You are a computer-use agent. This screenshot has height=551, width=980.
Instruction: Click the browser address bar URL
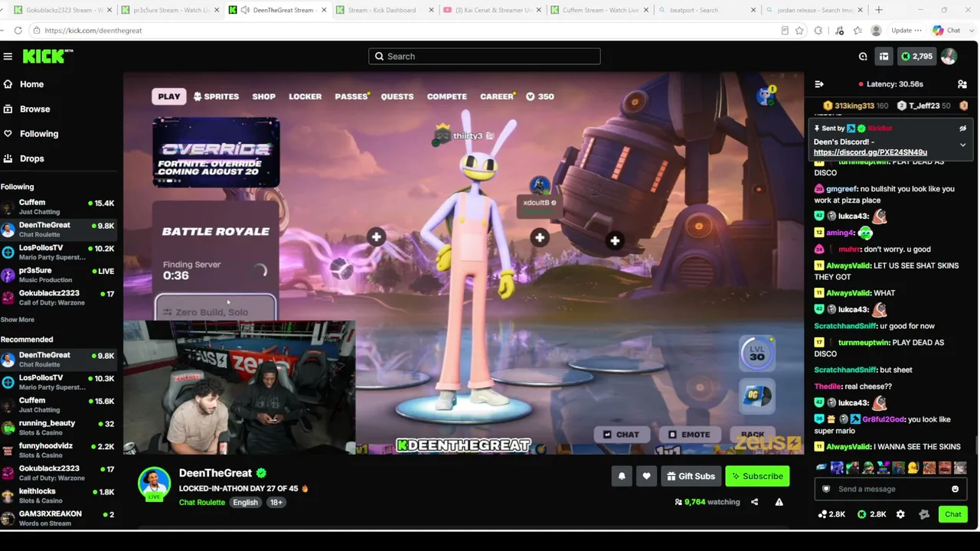click(93, 31)
